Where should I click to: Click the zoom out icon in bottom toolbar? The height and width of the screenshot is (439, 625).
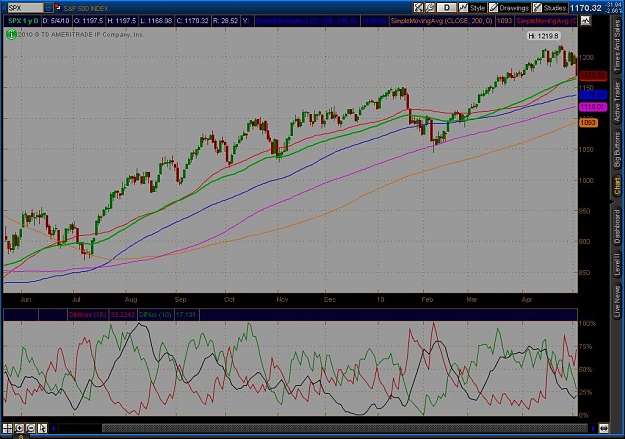tap(30, 428)
